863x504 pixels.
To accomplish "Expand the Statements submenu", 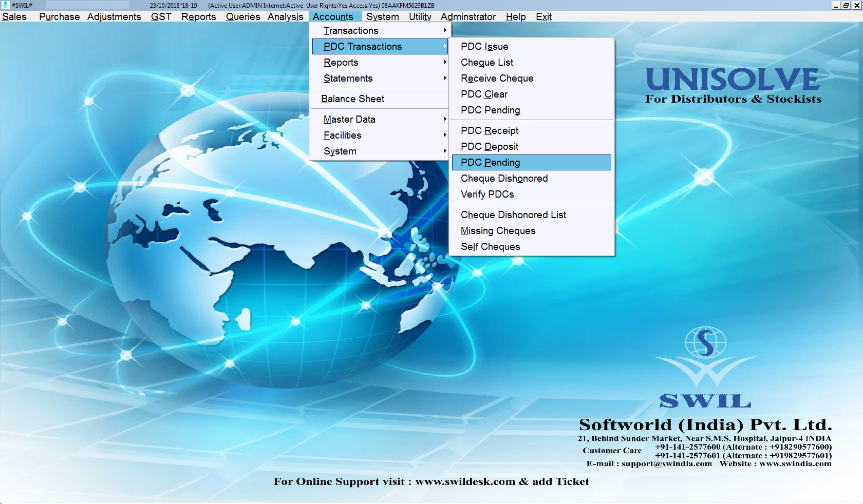I will tap(380, 79).
